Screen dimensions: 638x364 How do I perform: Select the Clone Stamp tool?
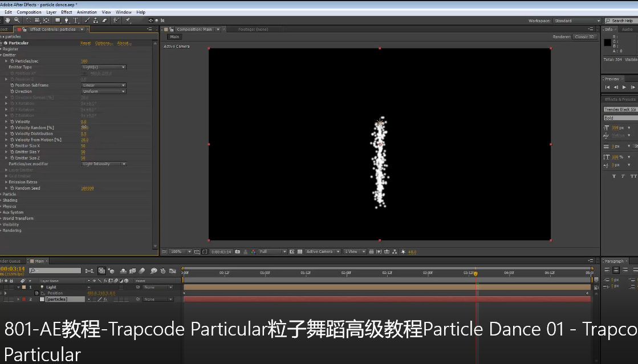click(96, 21)
